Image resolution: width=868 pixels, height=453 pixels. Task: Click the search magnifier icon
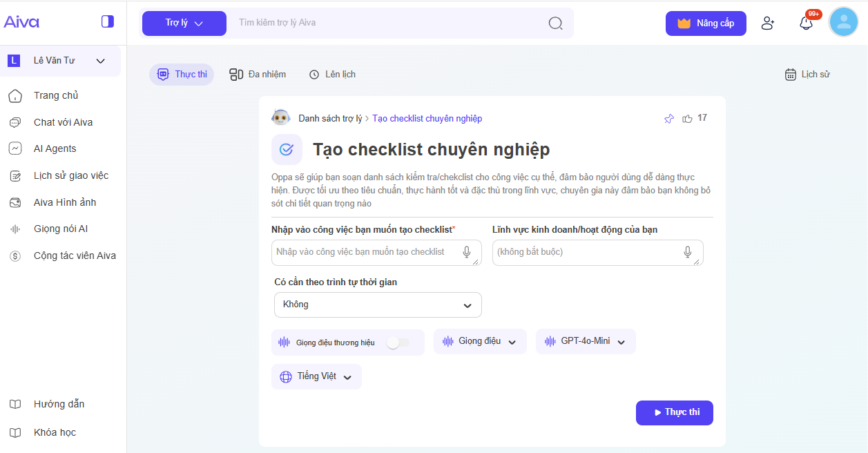pos(555,23)
